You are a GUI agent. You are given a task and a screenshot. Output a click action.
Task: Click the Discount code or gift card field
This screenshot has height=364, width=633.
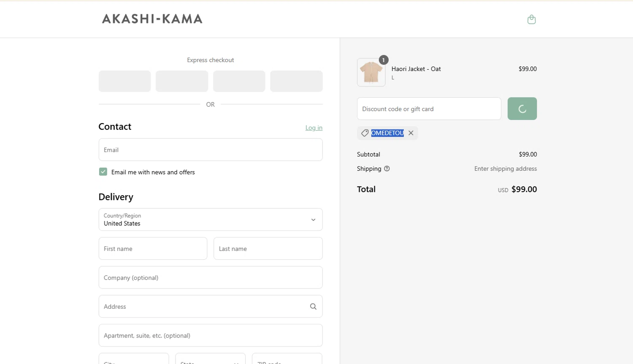pyautogui.click(x=429, y=109)
